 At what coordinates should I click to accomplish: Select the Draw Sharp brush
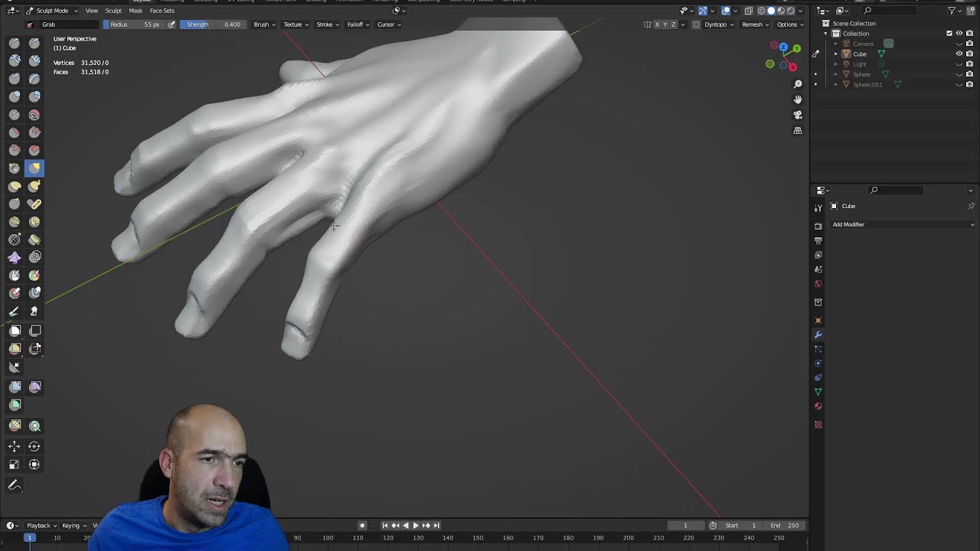tap(34, 43)
